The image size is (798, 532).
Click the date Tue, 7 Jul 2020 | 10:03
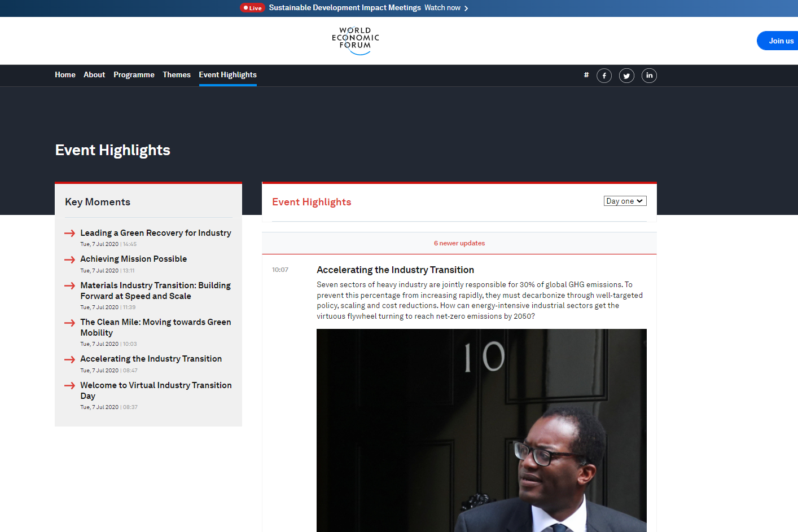pos(108,344)
